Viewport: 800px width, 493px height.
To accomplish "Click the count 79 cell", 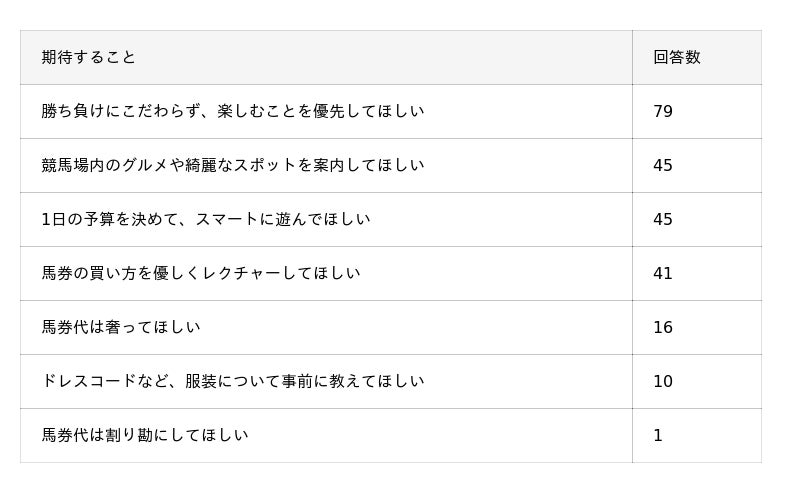I will (x=663, y=112).
